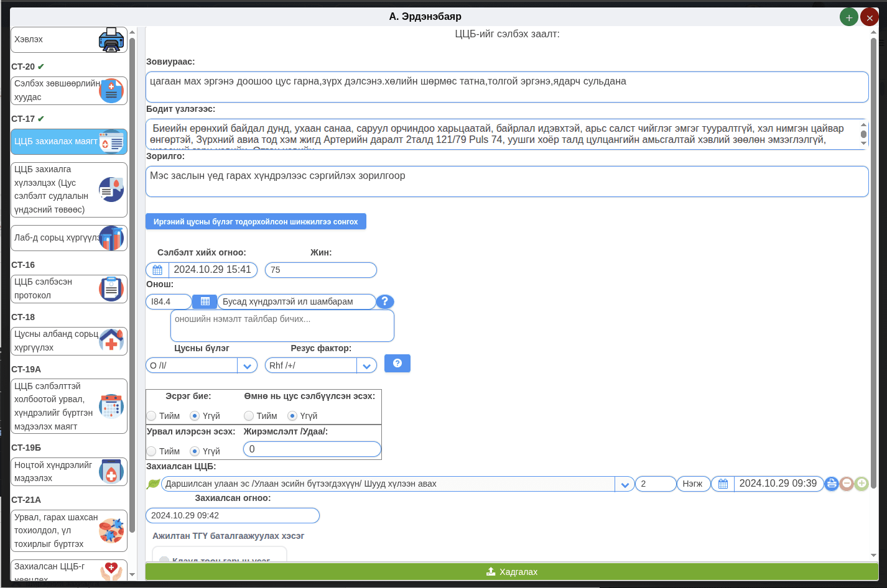The image size is (887, 588).
Task: Open the Ноцтой хүндрэлий мэдээлэх section
Action: (x=68, y=472)
